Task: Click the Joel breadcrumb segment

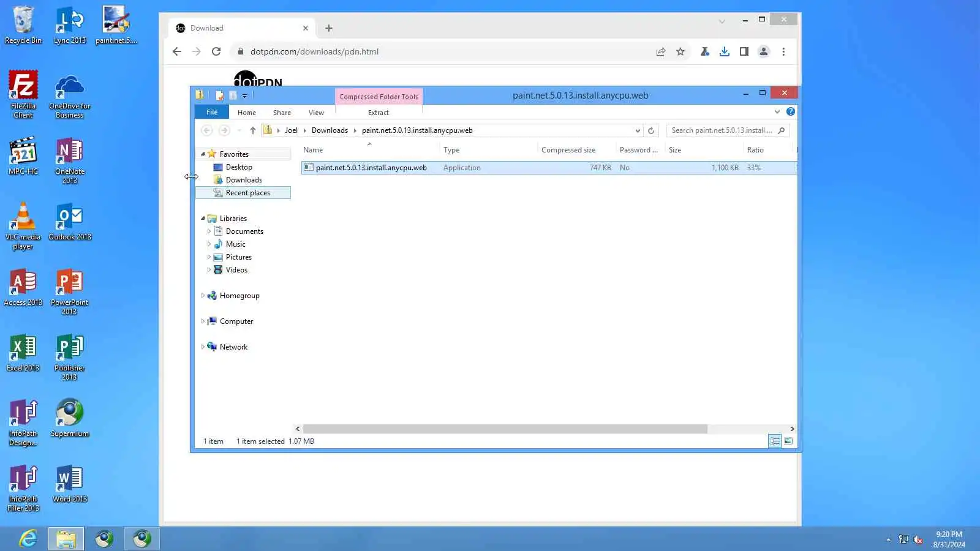Action: 291,130
